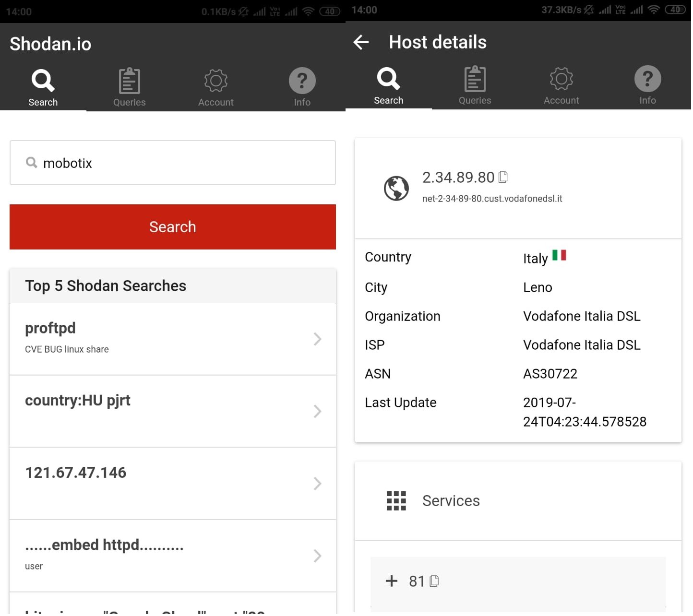Click the Top 5 Shodan Searches header
Screen dimensions: 693x616
click(x=173, y=285)
